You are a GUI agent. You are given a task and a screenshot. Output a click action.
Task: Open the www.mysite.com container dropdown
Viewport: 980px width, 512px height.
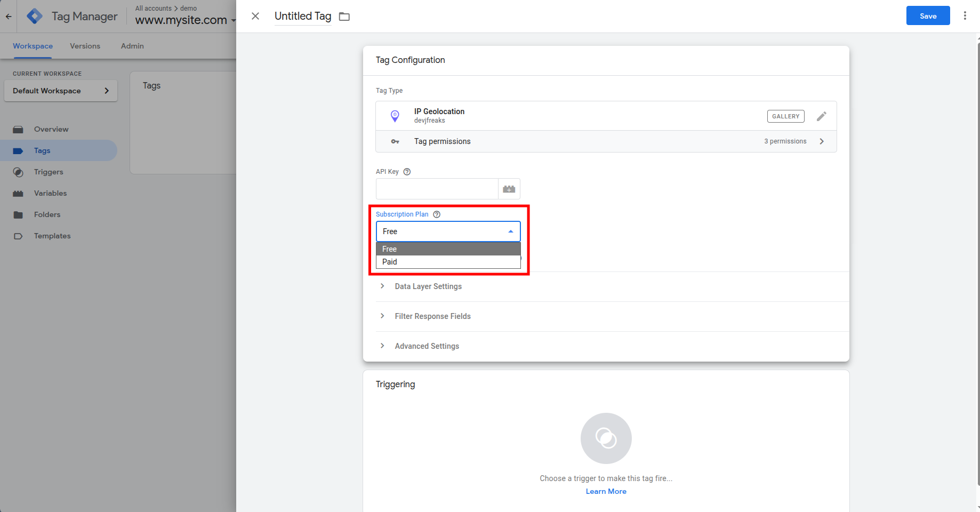(185, 20)
